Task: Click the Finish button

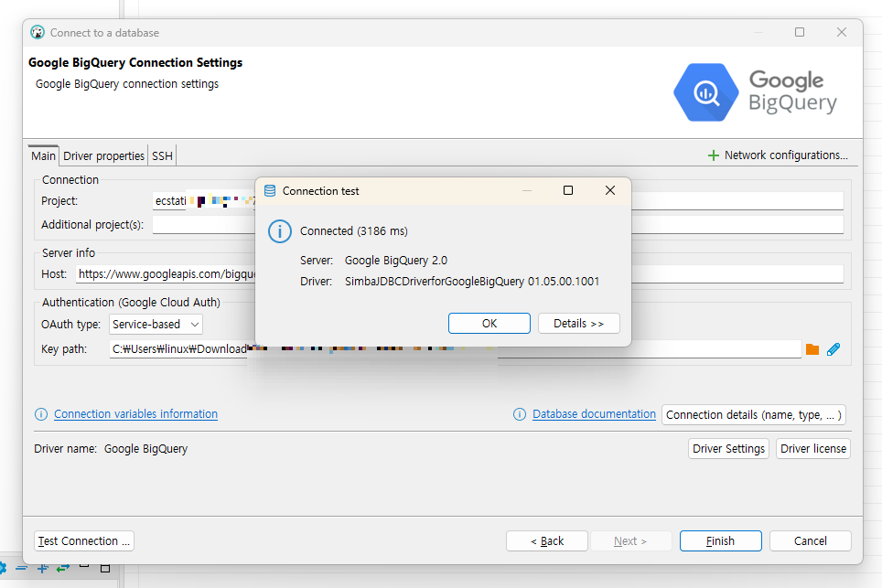Action: tap(721, 540)
